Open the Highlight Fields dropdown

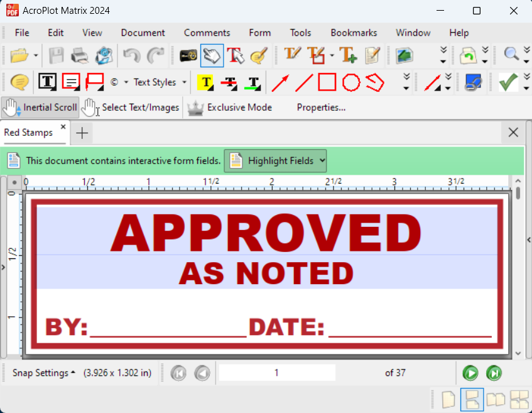coord(275,161)
